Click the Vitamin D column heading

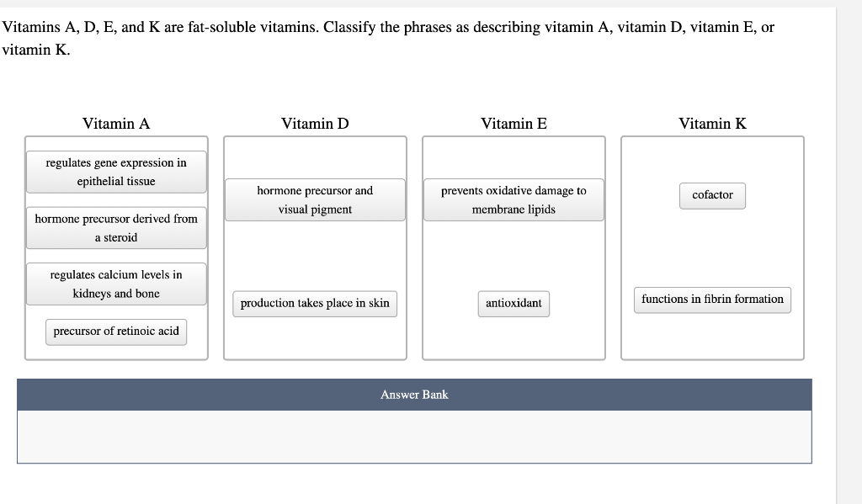[x=315, y=124]
